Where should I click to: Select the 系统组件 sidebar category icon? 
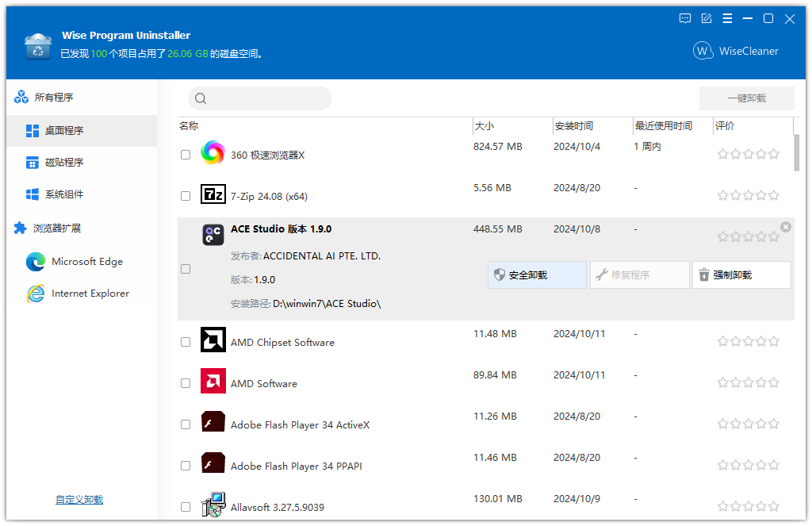pyautogui.click(x=33, y=194)
